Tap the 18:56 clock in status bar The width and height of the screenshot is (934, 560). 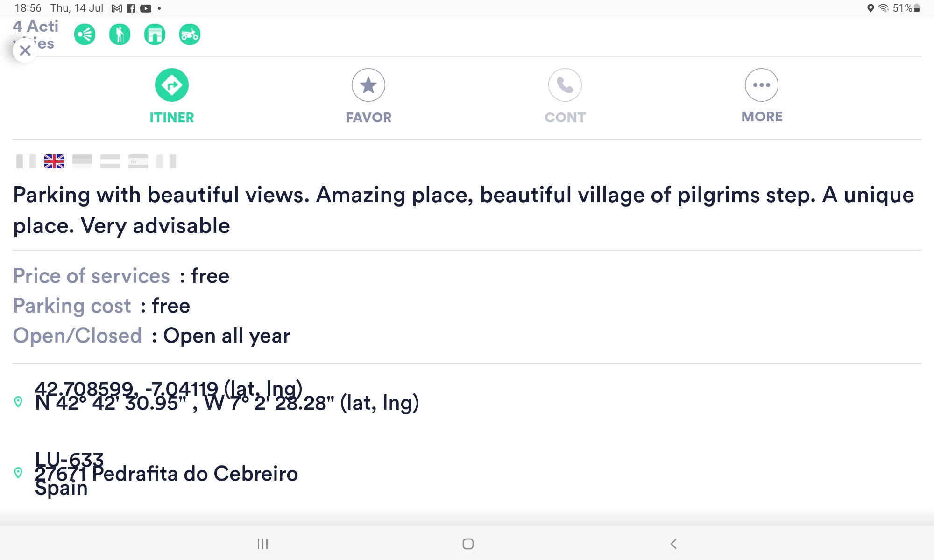pos(28,8)
